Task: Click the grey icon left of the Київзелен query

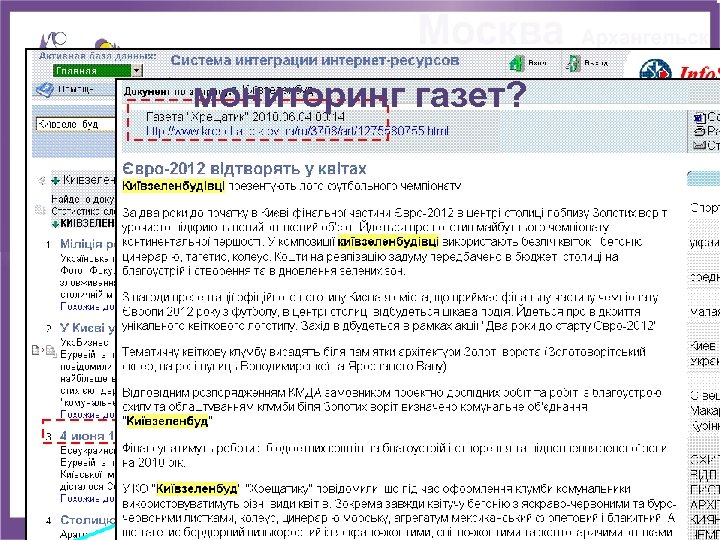Action: tap(44, 180)
